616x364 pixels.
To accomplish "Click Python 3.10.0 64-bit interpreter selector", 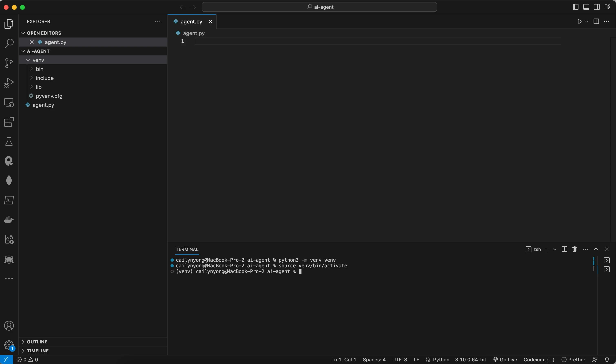I will (471, 360).
